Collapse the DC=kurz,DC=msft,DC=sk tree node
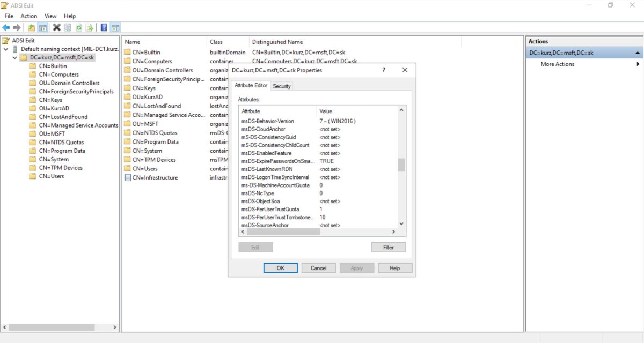Screen dimensions: 644x343 pyautogui.click(x=14, y=57)
